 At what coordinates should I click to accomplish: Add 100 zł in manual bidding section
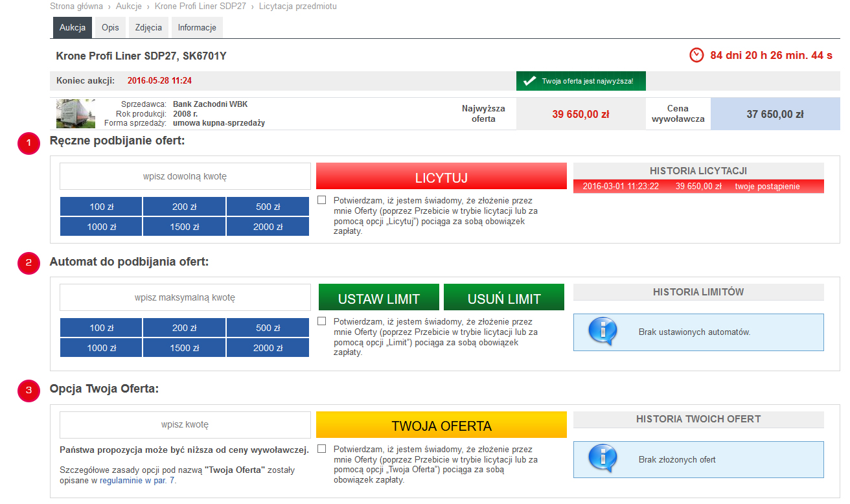pos(101,207)
